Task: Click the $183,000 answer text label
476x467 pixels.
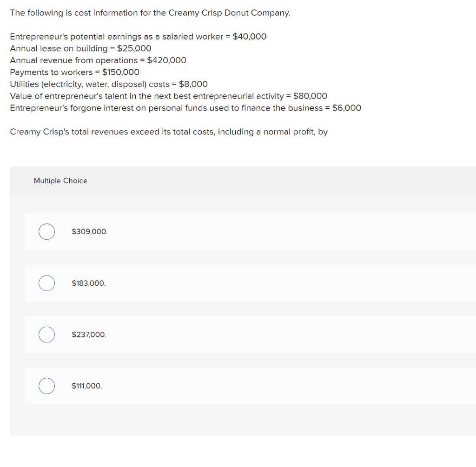Action: pyautogui.click(x=89, y=283)
